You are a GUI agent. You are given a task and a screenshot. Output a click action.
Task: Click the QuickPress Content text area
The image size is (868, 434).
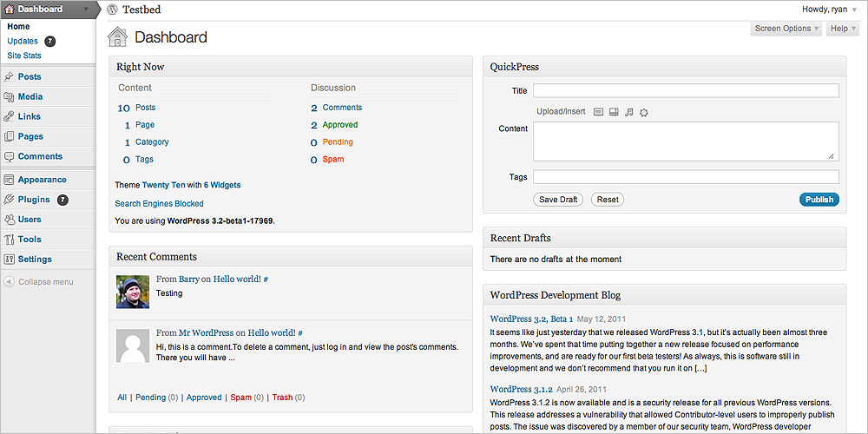click(x=686, y=141)
